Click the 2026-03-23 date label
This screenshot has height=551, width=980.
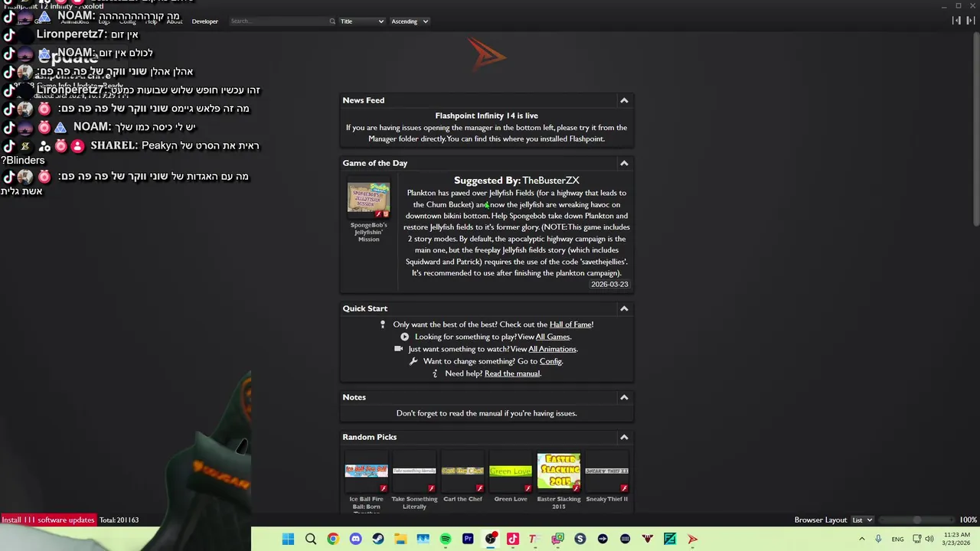pyautogui.click(x=609, y=284)
